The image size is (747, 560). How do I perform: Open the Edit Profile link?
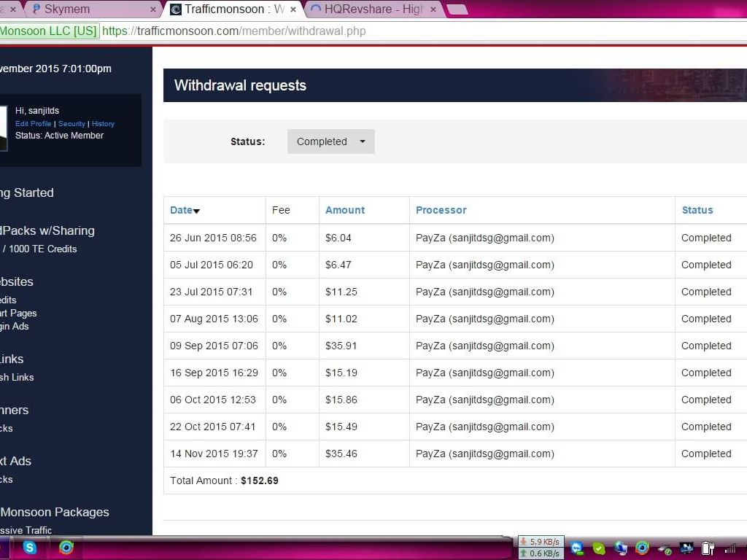point(33,124)
